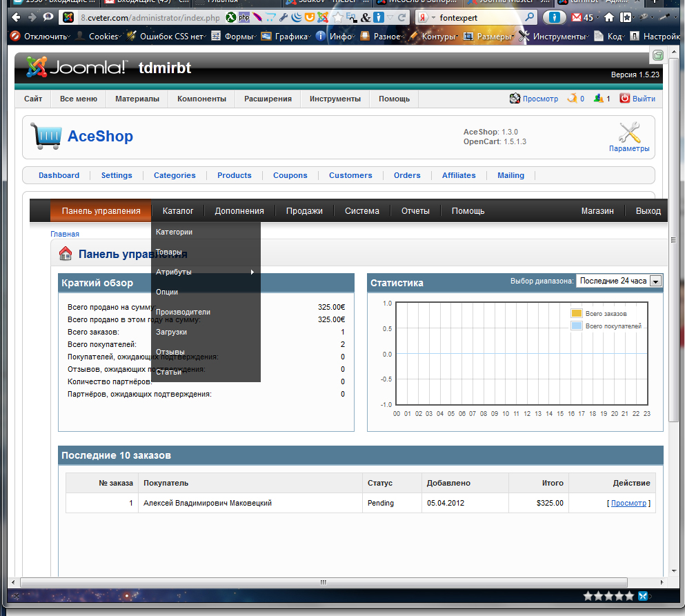Select Загрузки in Каталог menu
Screen dimensions: 685x616
pos(206,332)
